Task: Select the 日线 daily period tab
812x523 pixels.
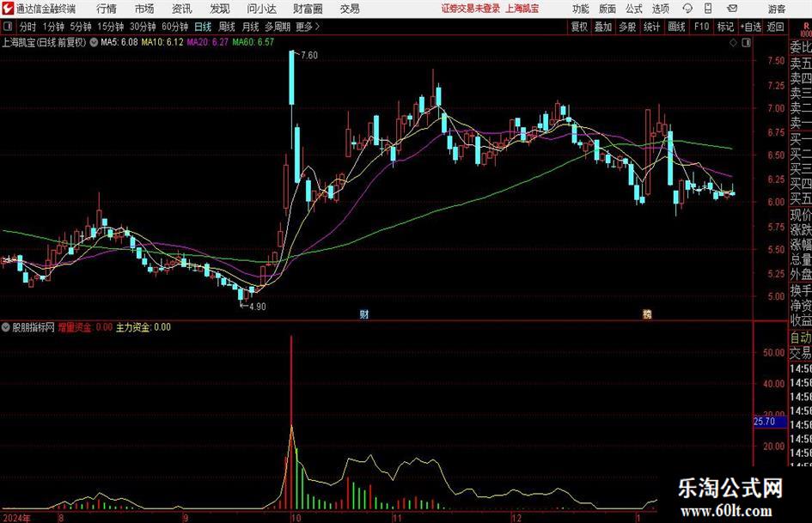Action: [x=203, y=27]
